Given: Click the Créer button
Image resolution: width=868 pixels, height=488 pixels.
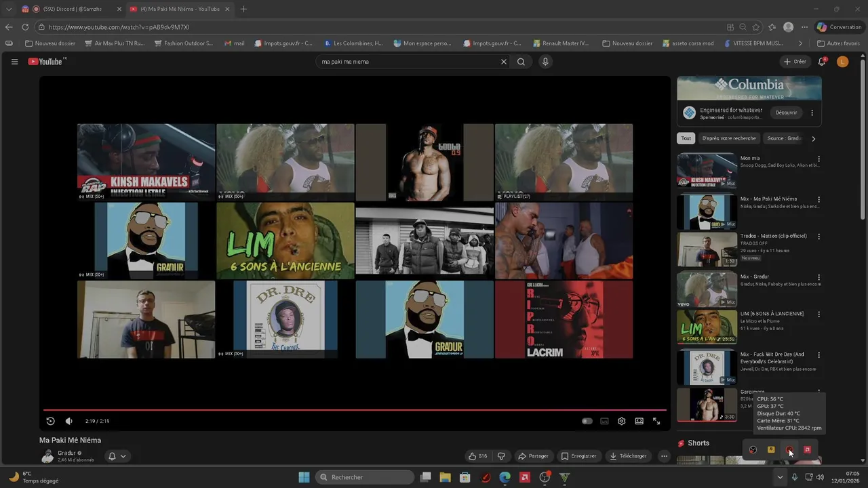Looking at the screenshot, I should tap(795, 62).
